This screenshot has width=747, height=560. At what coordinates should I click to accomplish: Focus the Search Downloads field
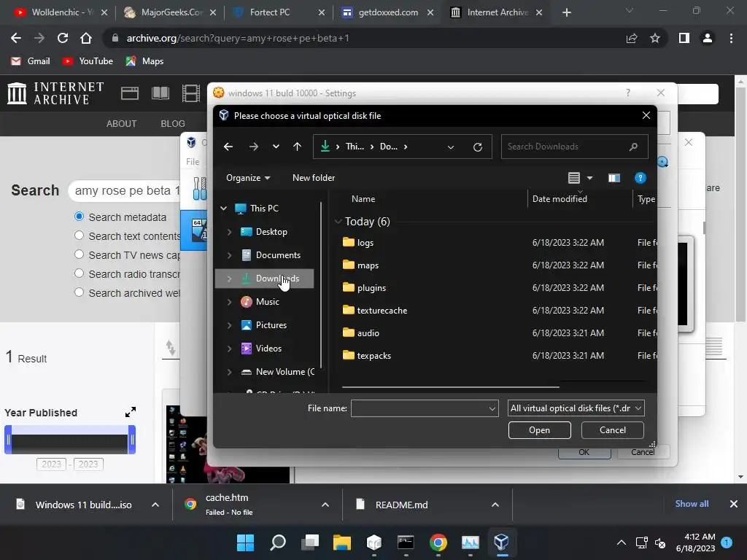coord(575,147)
